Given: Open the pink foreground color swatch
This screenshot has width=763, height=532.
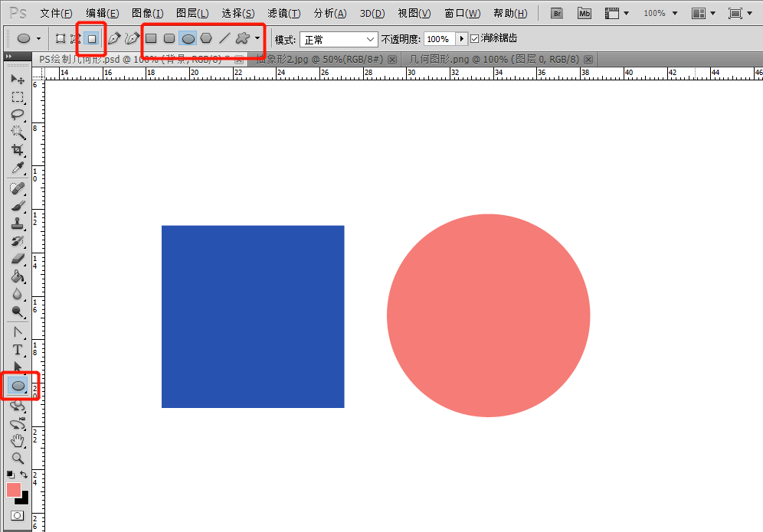Looking at the screenshot, I should tap(14, 490).
